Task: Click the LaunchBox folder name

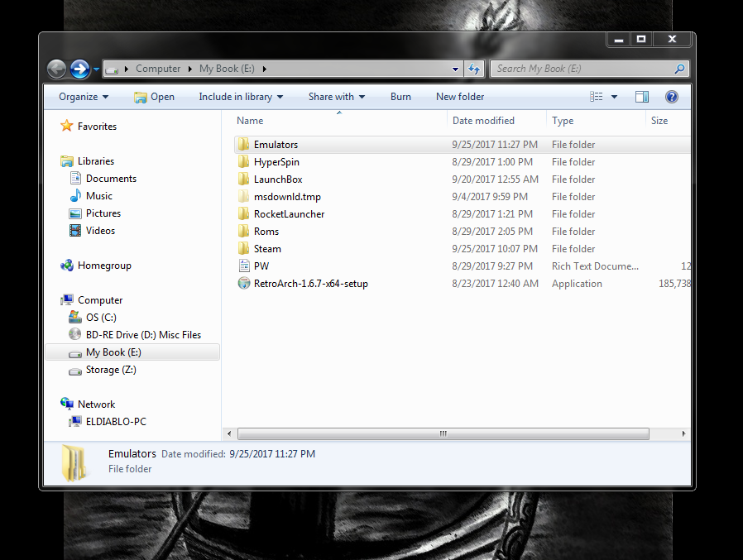Action: tap(278, 179)
